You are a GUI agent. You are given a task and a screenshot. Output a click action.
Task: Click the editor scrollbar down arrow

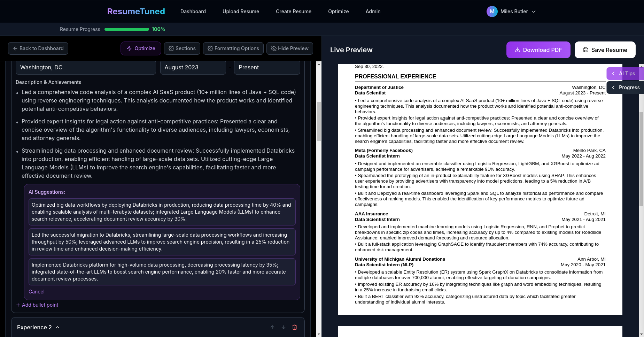click(x=319, y=334)
